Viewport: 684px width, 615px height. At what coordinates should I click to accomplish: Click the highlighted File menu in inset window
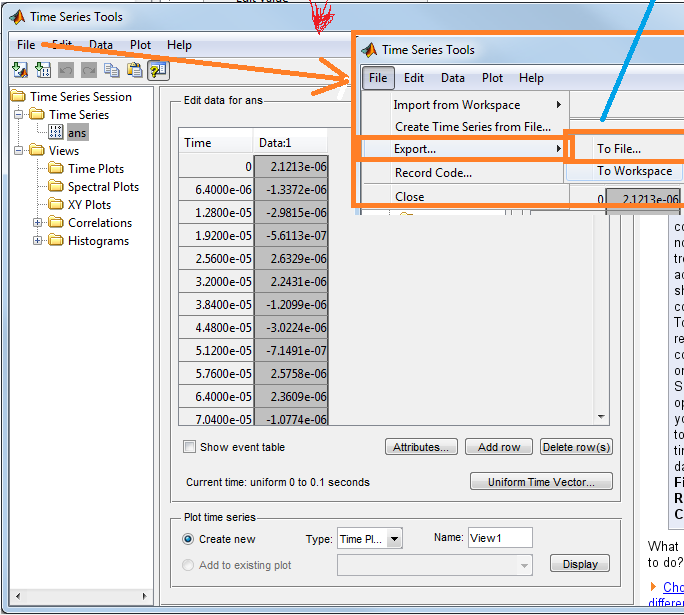click(x=378, y=78)
